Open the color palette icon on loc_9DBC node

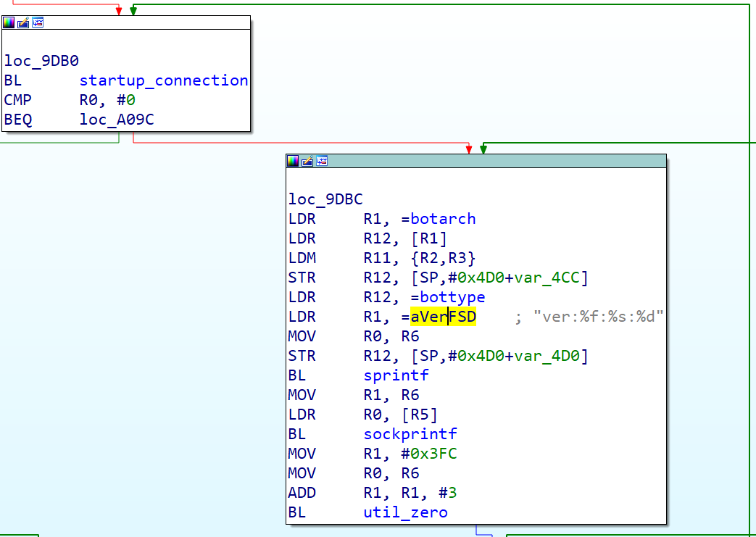point(293,161)
